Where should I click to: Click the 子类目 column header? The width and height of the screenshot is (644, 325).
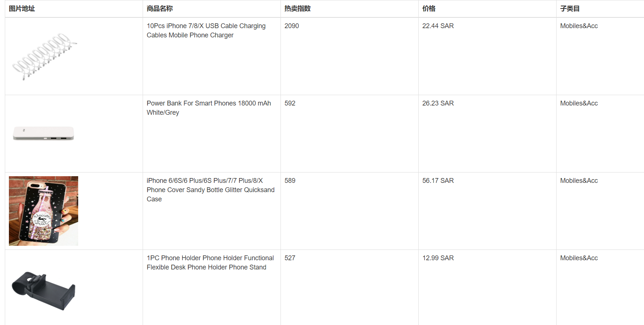[x=570, y=9]
